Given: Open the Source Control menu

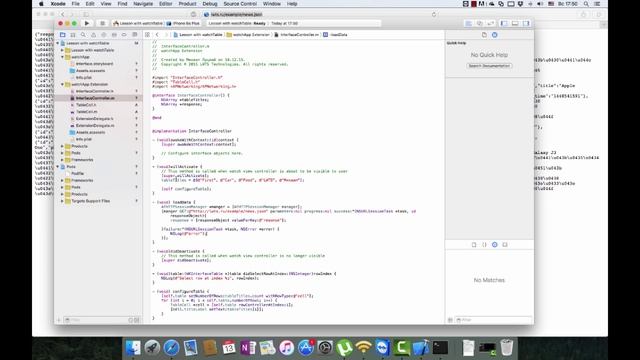Looking at the screenshot, I should [240, 4].
